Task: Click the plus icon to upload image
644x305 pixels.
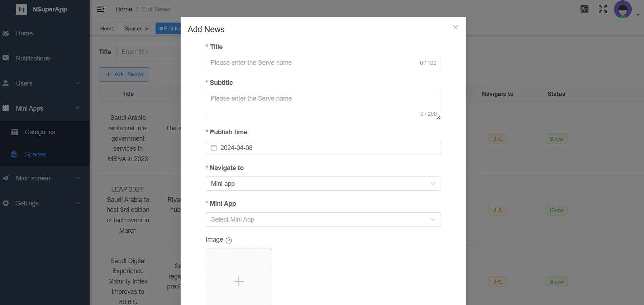Action: click(x=239, y=281)
